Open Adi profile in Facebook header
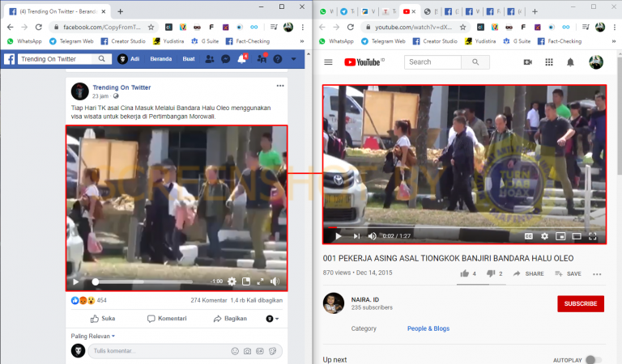The image size is (622, 364). click(129, 59)
